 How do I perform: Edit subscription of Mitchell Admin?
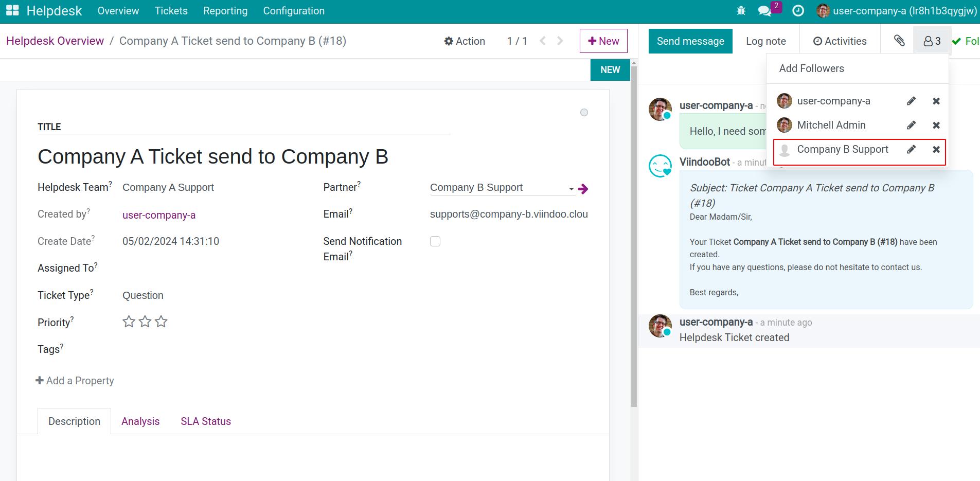point(911,125)
